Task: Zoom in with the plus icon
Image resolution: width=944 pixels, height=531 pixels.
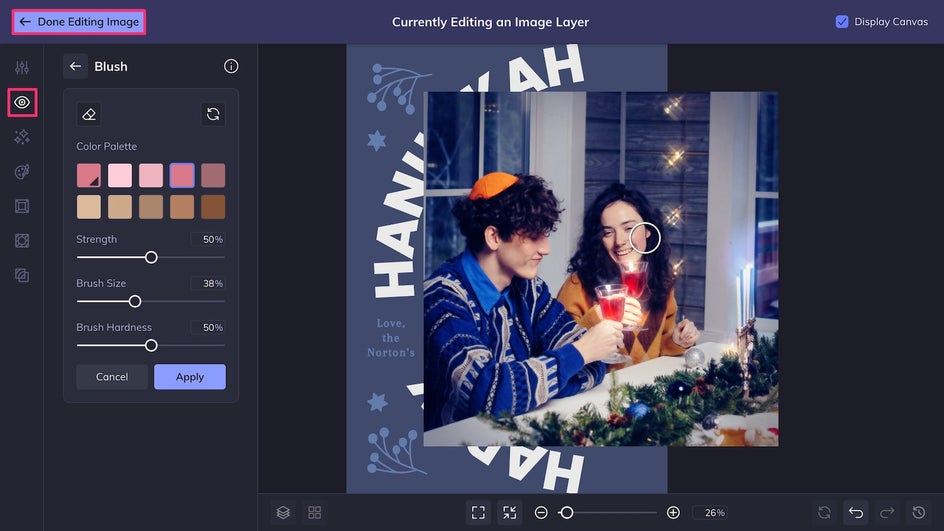Action: [x=673, y=512]
